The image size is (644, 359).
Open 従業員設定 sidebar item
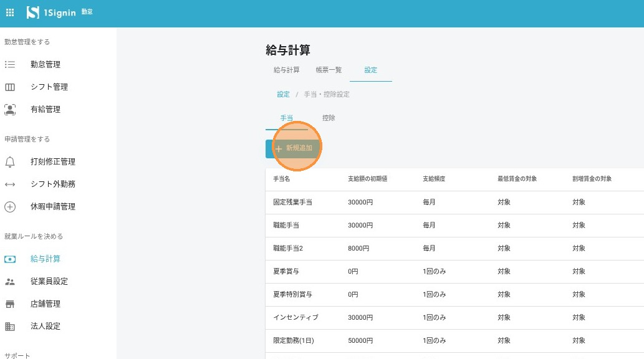click(x=49, y=281)
